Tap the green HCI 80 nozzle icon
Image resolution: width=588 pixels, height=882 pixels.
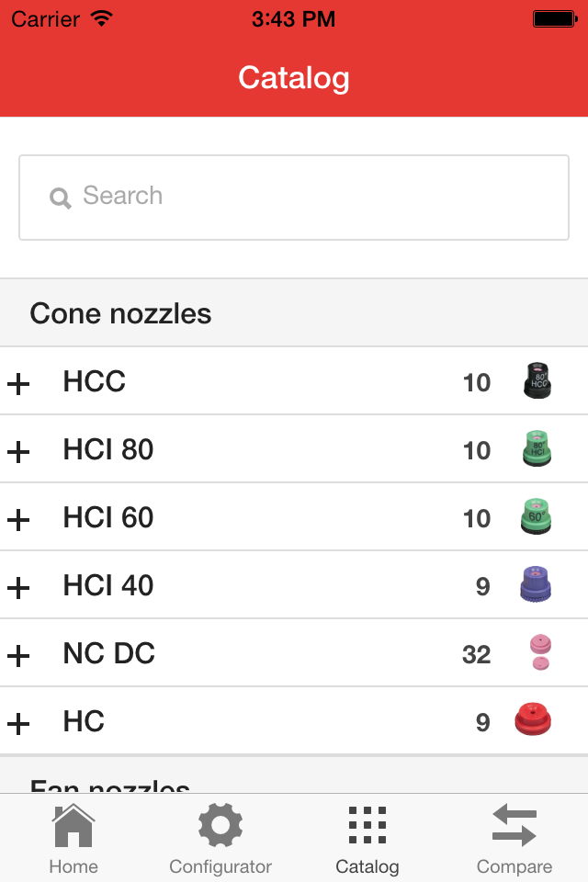tap(537, 449)
